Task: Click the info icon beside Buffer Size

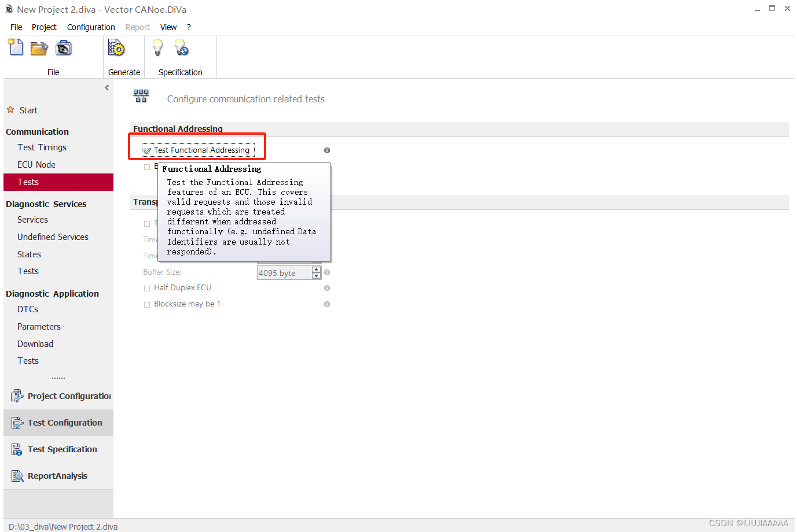Action: point(327,272)
